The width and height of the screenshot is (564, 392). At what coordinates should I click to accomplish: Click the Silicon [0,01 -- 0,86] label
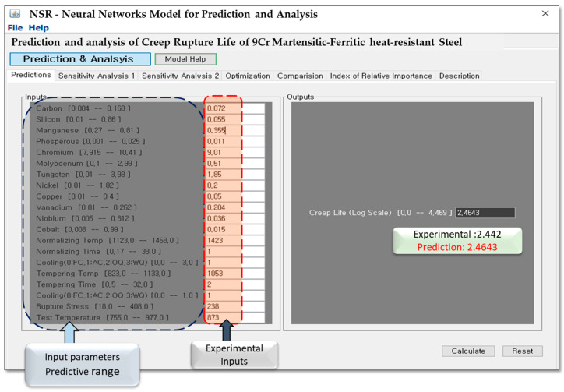pyautogui.click(x=79, y=119)
